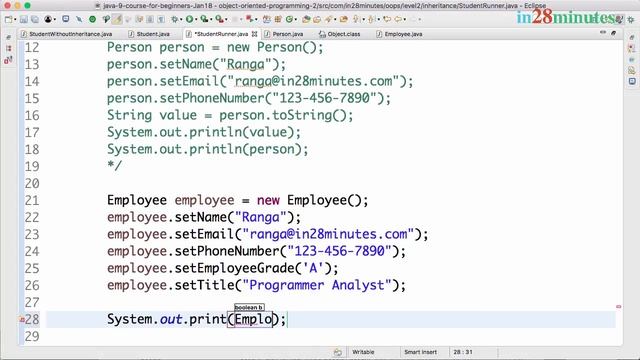Close the StudentRunner.java tab
The width and height of the screenshot is (640, 360).
coord(254,34)
